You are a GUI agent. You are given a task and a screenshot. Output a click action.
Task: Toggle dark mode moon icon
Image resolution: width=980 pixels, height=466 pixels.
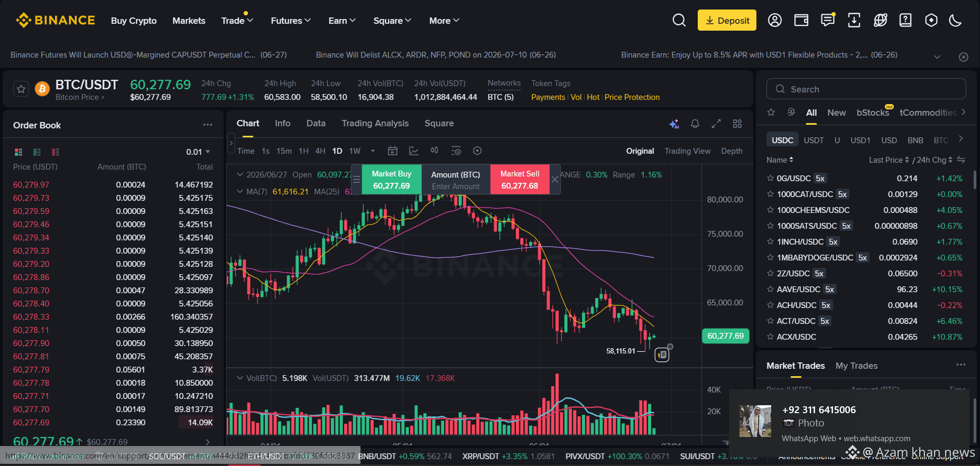955,21
